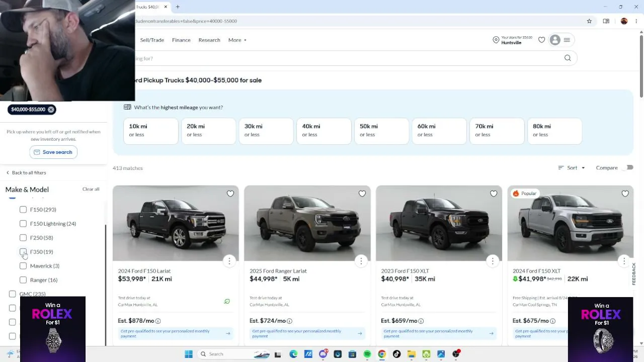The height and width of the screenshot is (362, 644).
Task: Open a new browser tab
Action: pyautogui.click(x=178, y=7)
